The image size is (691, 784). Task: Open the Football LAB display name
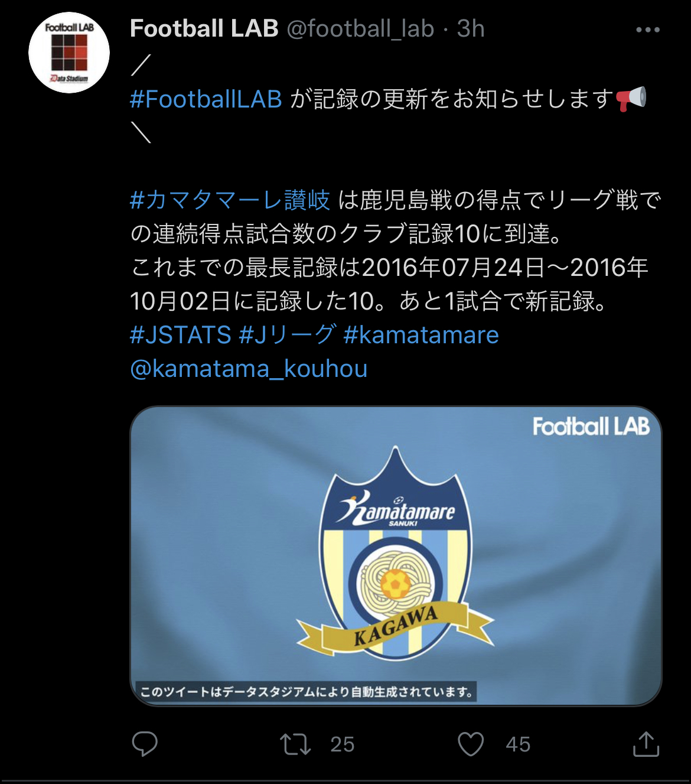click(x=204, y=28)
